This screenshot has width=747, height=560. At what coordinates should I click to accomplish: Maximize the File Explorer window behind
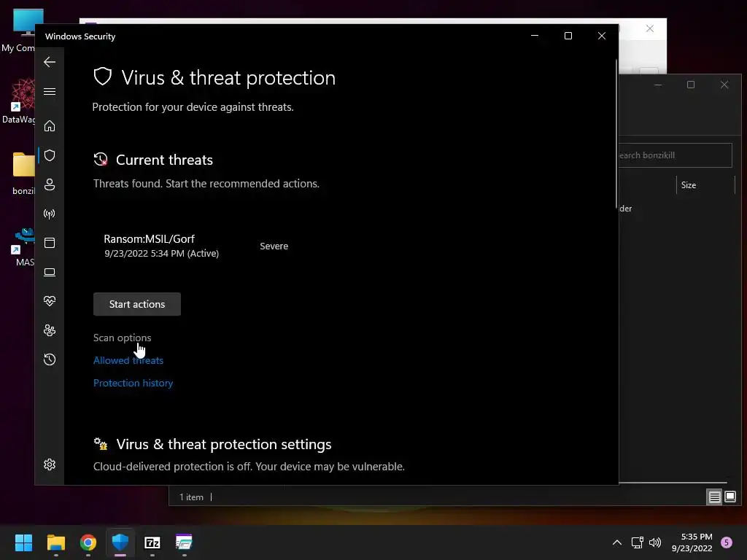coord(691,85)
